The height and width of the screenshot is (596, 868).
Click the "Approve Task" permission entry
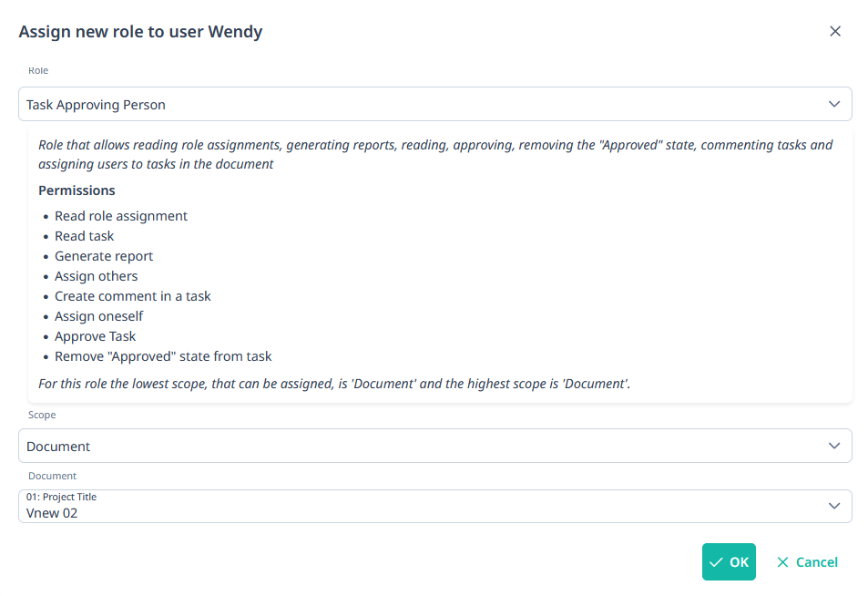tap(96, 336)
